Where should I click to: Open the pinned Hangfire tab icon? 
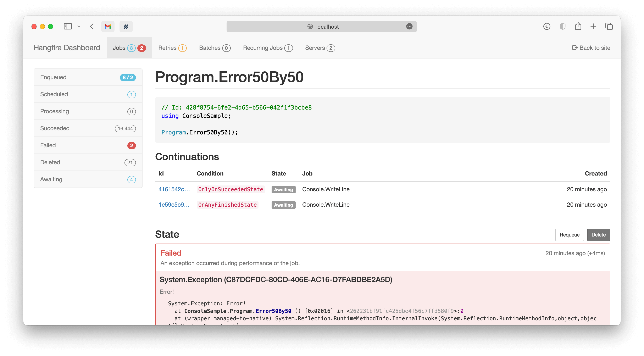point(126,27)
